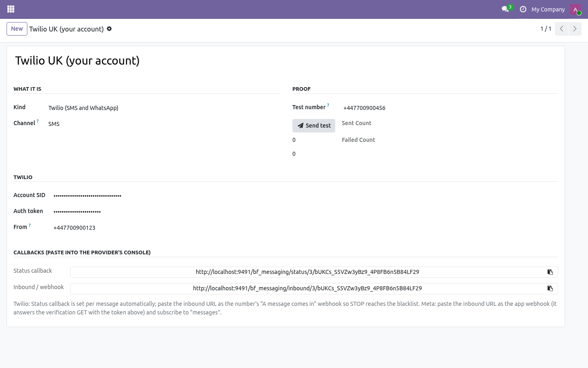Click the gear actions icon beside record title
The image size is (588, 368).
click(x=109, y=29)
